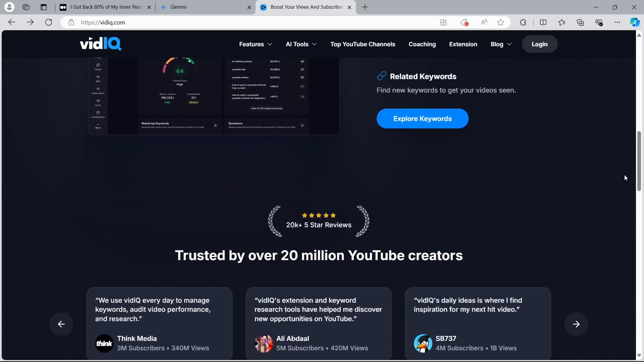Open the workspaces icon

(26, 7)
